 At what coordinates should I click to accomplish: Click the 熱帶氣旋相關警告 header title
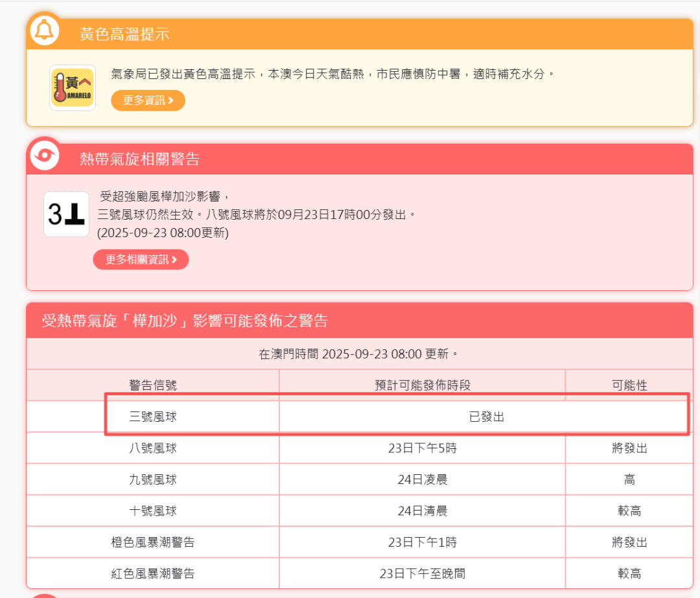tap(139, 159)
